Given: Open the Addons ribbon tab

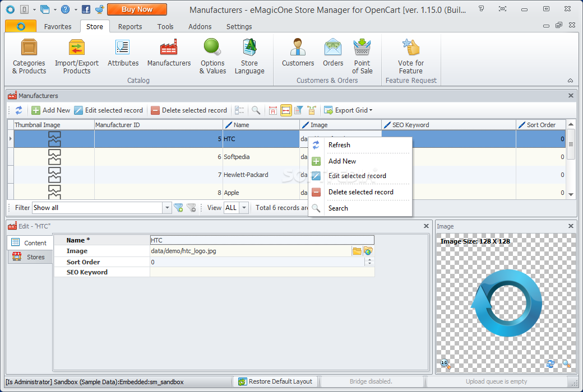Looking at the screenshot, I should 200,26.
